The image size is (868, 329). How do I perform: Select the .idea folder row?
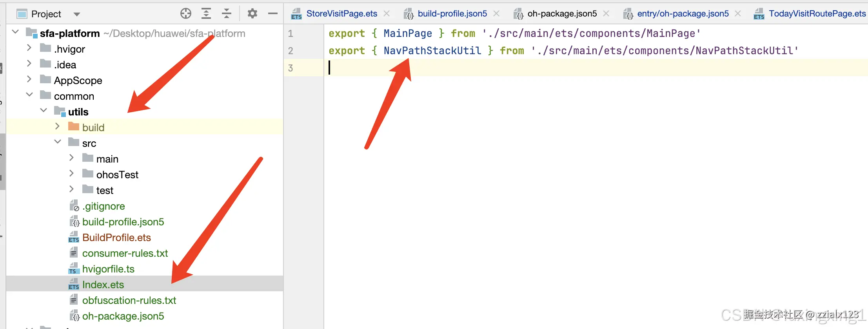coord(144,65)
